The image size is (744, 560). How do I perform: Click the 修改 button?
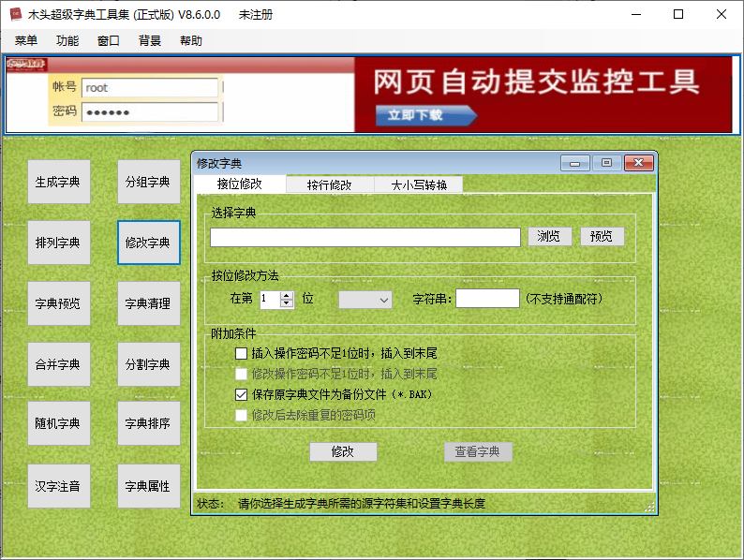343,451
